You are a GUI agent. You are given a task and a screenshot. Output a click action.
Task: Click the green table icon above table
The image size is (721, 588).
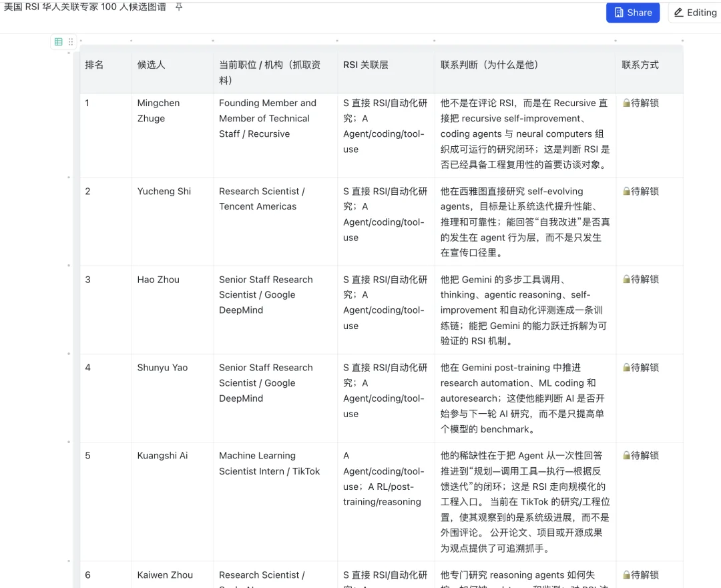pyautogui.click(x=58, y=42)
